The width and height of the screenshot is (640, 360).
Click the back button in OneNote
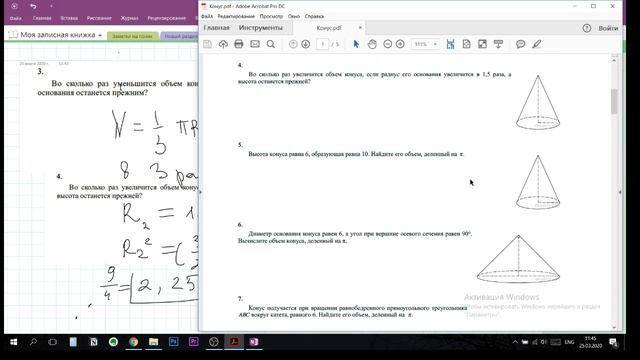[x=14, y=6]
